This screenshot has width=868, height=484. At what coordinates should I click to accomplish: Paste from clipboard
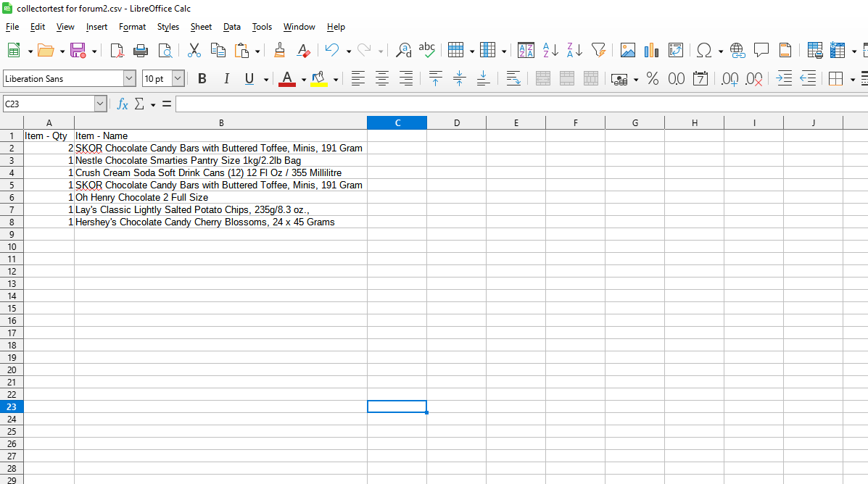242,50
